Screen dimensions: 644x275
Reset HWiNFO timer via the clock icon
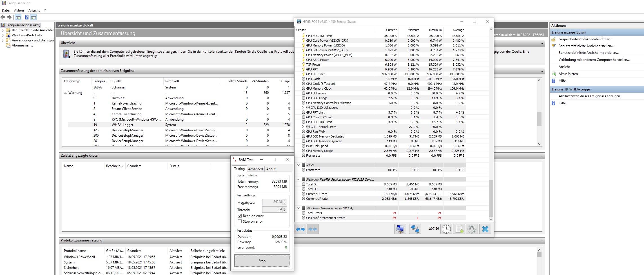tap(446, 229)
